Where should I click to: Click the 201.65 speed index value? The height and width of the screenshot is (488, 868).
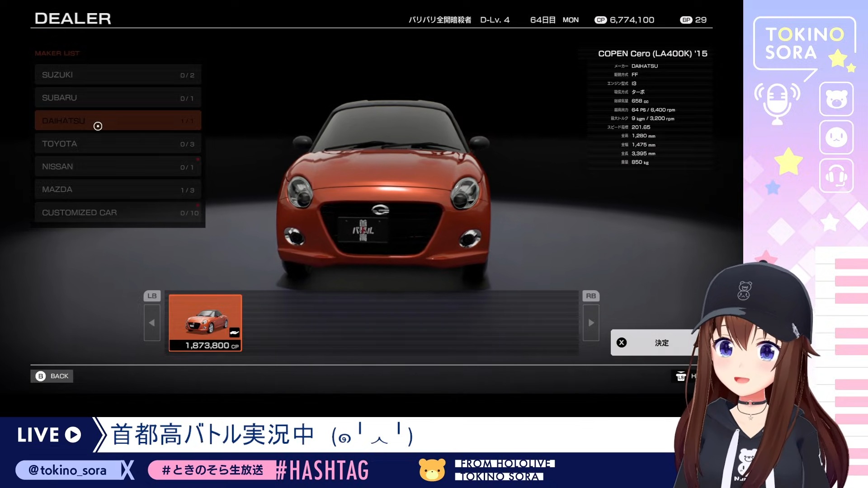click(641, 127)
